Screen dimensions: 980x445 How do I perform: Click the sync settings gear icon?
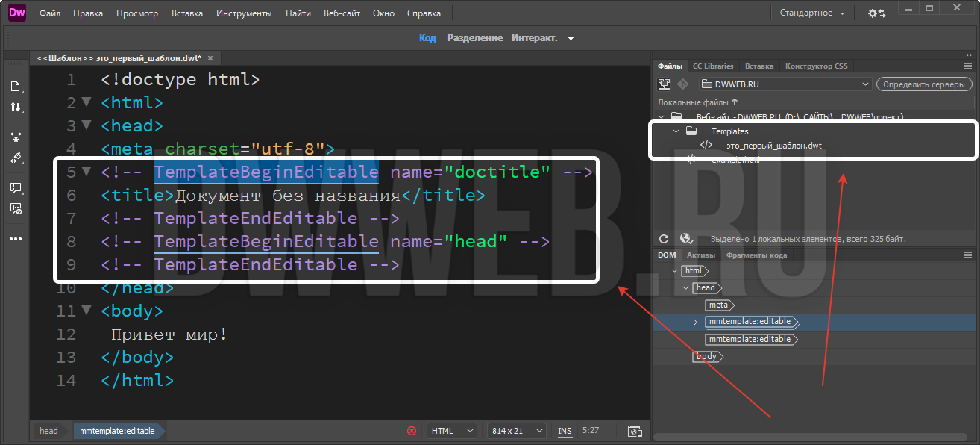coord(877,13)
